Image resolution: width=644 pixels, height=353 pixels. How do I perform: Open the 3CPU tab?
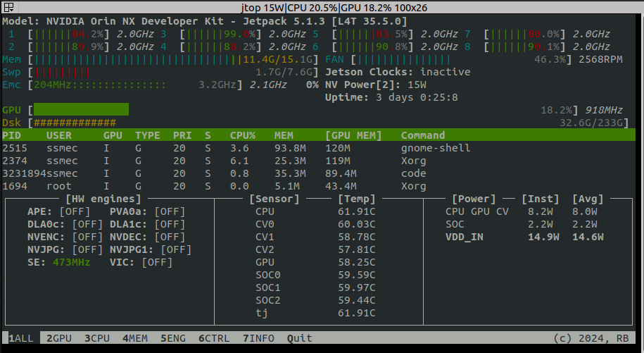(x=97, y=338)
